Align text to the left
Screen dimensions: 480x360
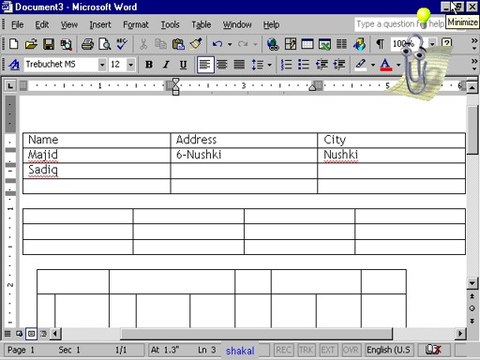click(205, 64)
